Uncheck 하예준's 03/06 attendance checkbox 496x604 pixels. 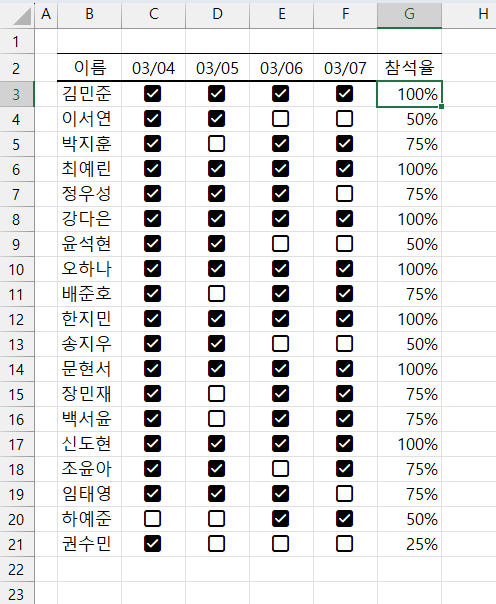tap(280, 519)
